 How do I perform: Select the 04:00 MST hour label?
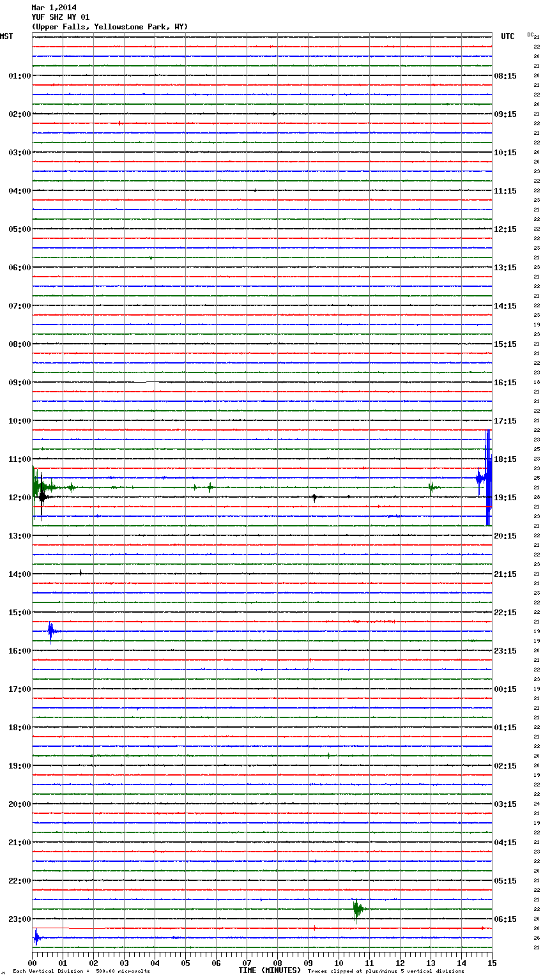click(x=19, y=191)
